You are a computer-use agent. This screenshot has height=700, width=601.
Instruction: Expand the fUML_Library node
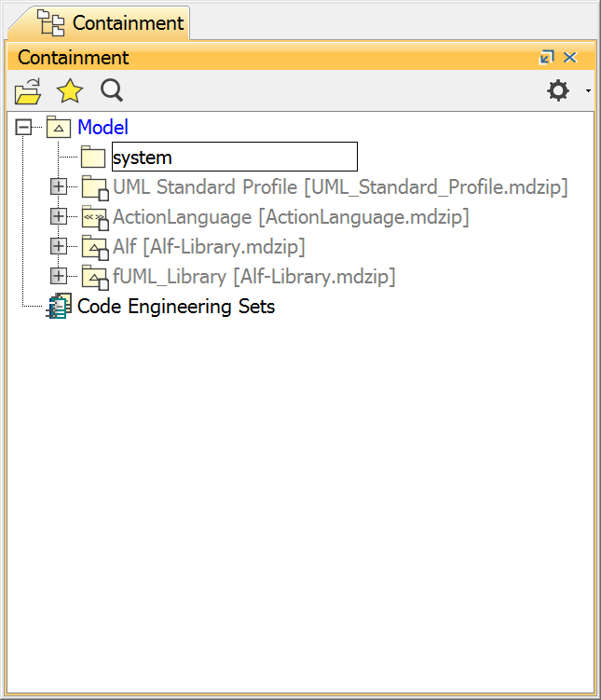click(59, 277)
